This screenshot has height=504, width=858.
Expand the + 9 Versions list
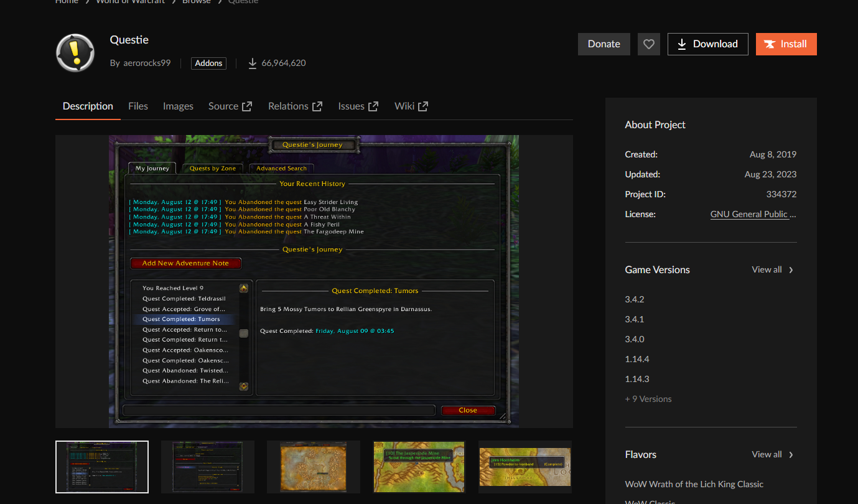pyautogui.click(x=648, y=399)
